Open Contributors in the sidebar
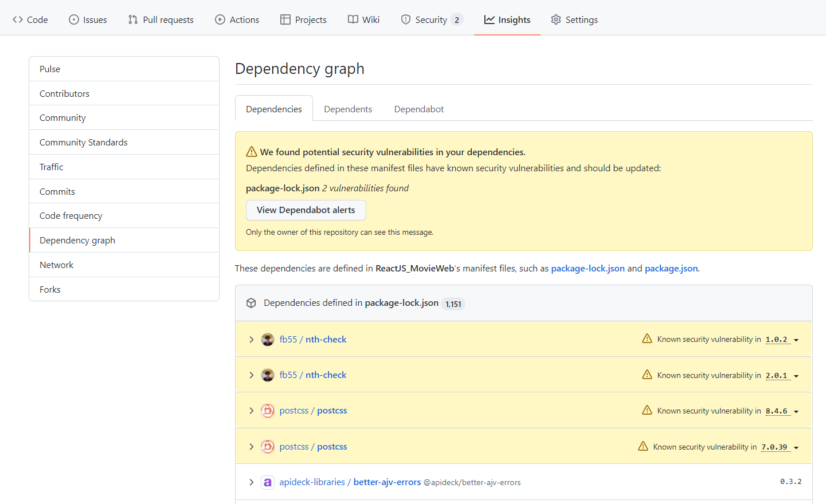The height and width of the screenshot is (504, 826). 124,93
